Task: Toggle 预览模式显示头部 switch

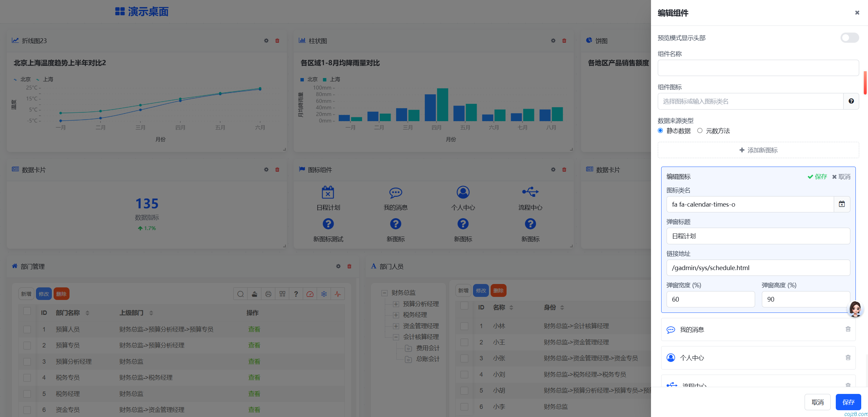Action: [x=849, y=38]
